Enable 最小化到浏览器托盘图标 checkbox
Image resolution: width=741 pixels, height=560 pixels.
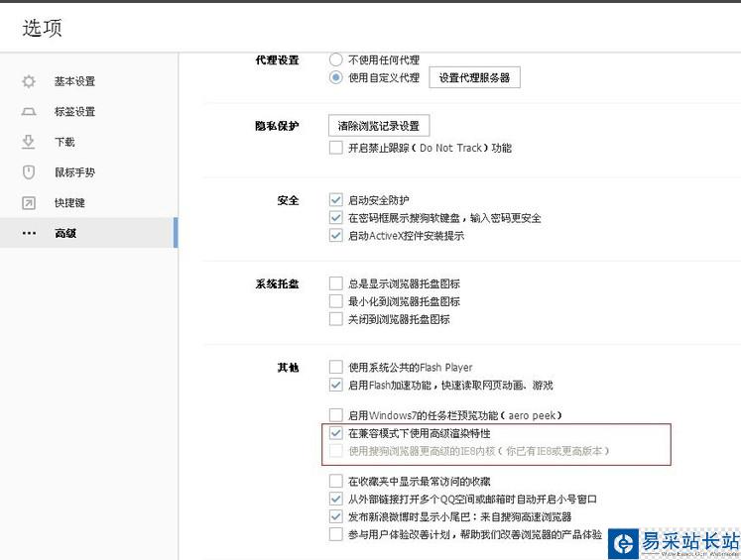[335, 301]
